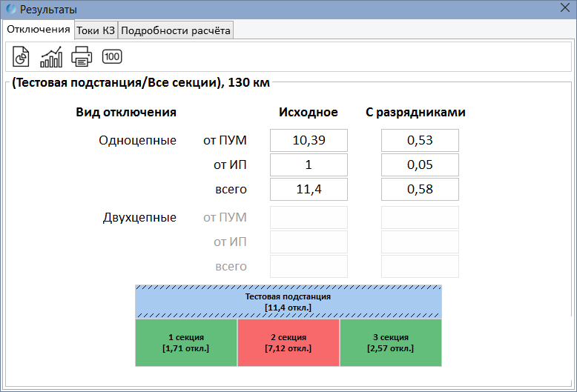Click the 100 scale icon
Viewport: 577px width, 392px height.
coord(111,56)
